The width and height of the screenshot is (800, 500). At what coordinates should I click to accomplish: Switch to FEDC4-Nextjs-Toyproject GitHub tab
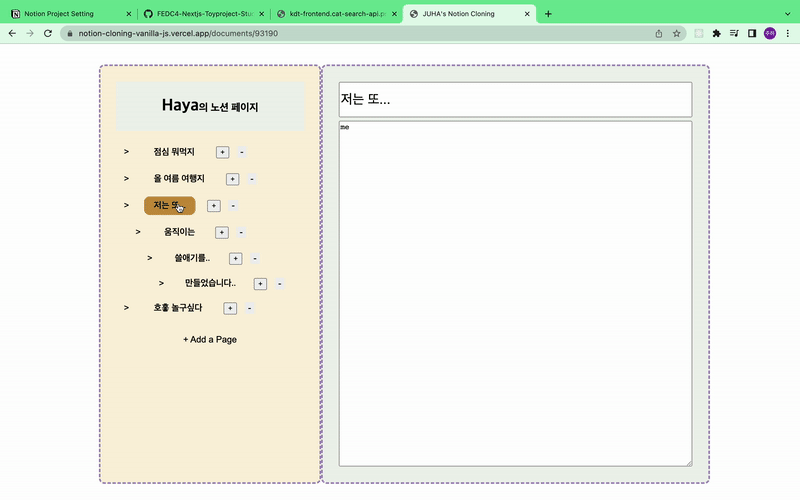(203, 14)
